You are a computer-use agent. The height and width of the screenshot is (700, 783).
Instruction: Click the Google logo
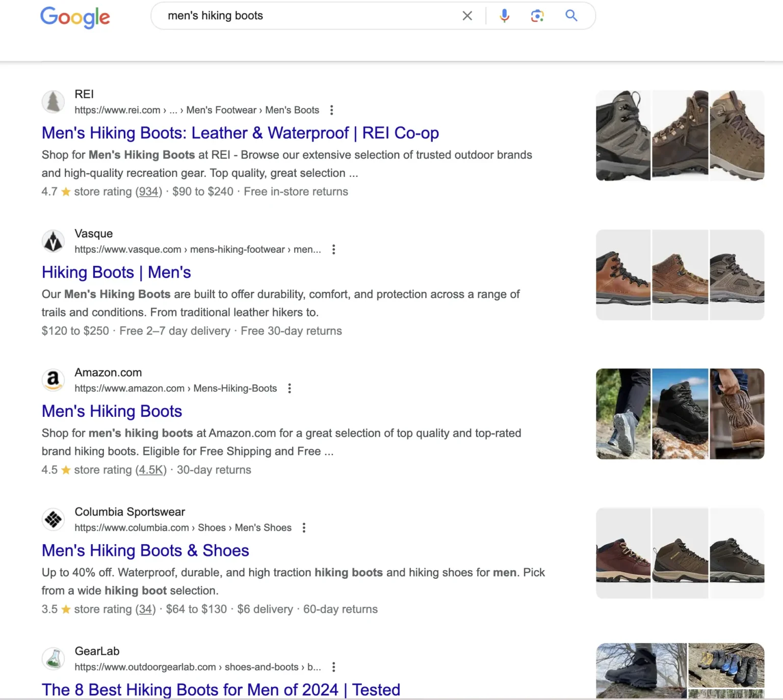click(75, 17)
